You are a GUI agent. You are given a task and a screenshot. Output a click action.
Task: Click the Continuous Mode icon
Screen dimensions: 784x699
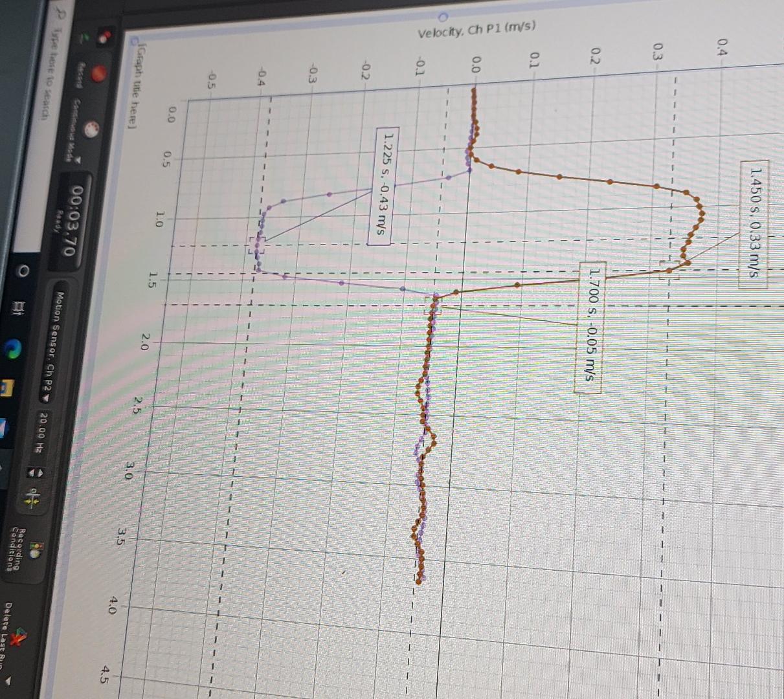click(91, 129)
